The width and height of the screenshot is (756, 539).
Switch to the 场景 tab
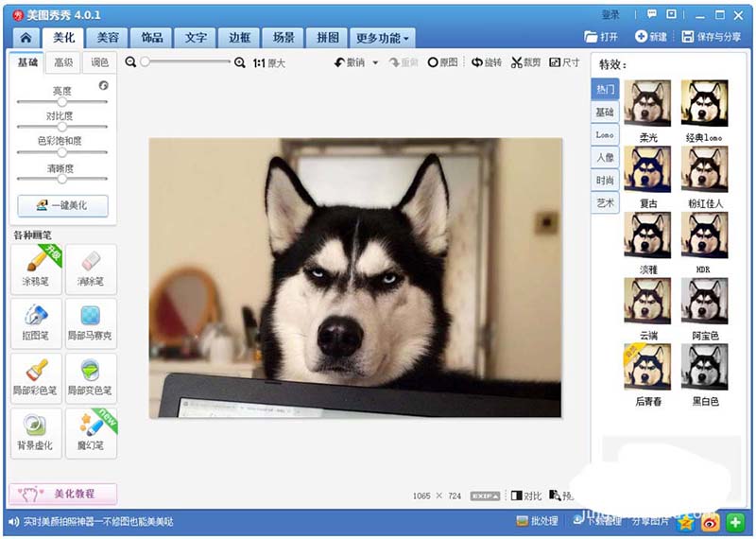pyautogui.click(x=283, y=38)
